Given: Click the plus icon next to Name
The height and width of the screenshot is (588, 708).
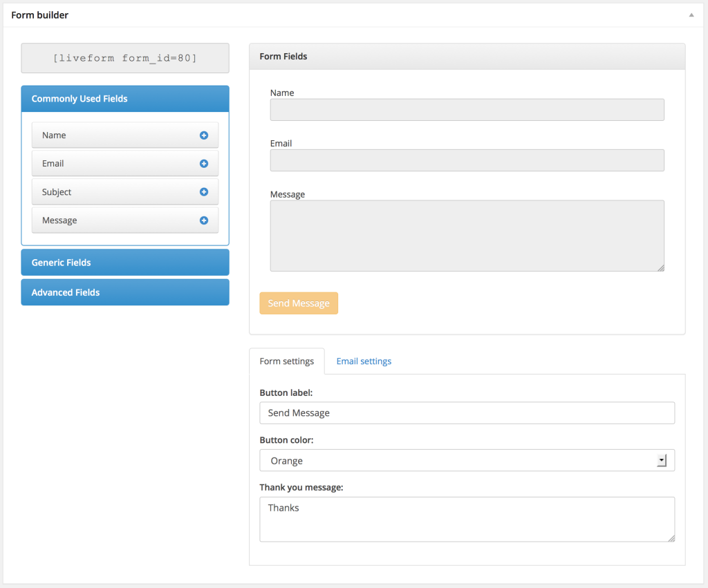Looking at the screenshot, I should [204, 135].
